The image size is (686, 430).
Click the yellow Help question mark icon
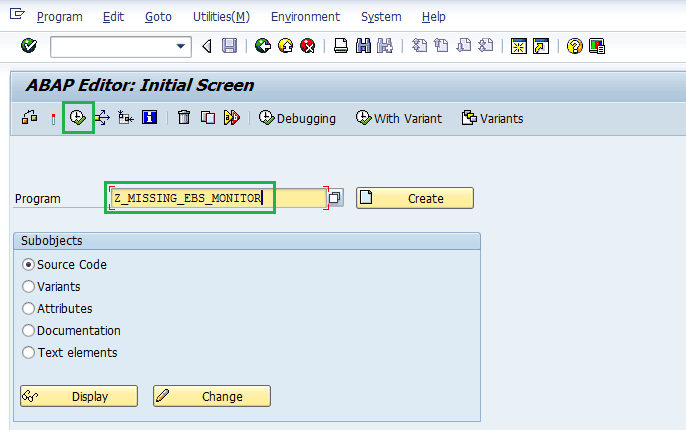(574, 46)
